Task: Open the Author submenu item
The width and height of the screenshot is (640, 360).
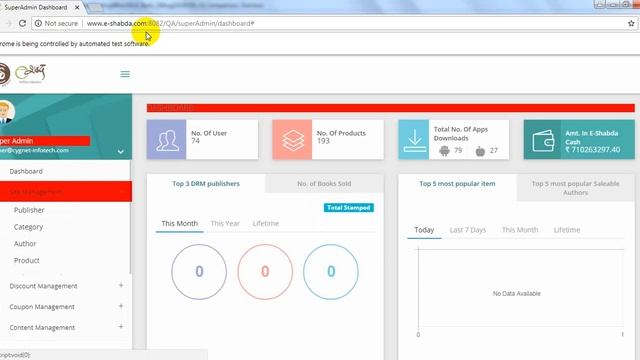Action: click(25, 243)
